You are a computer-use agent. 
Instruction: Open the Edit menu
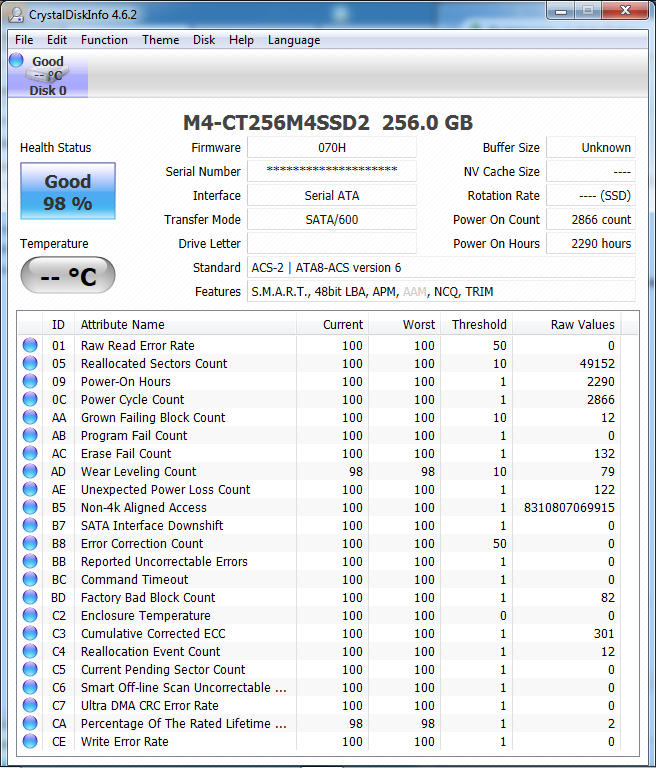click(x=57, y=40)
